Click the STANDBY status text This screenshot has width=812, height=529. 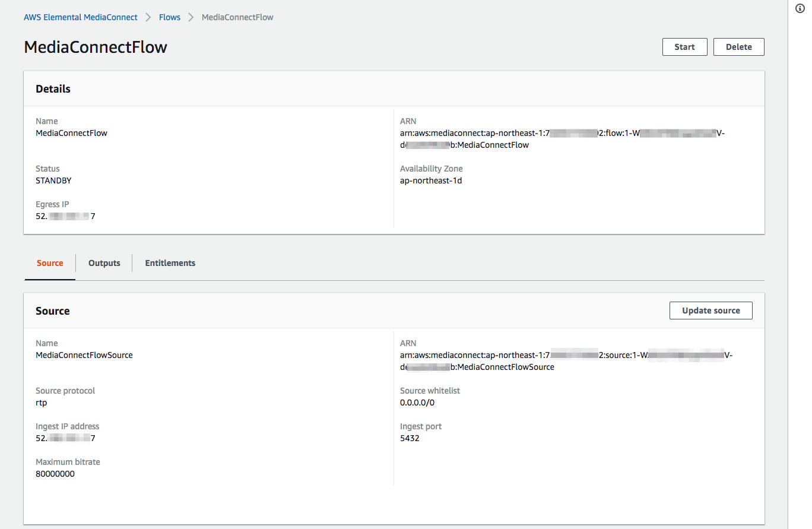(x=53, y=180)
